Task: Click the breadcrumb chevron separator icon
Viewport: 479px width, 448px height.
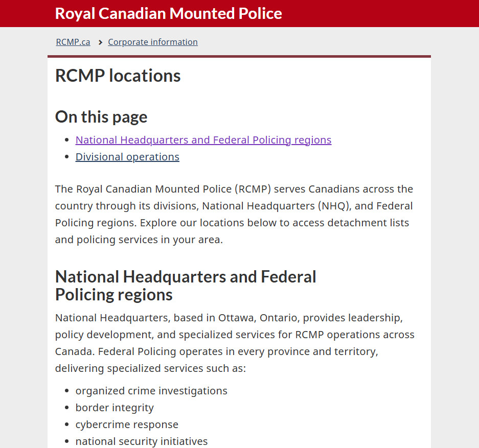Action: [100, 42]
